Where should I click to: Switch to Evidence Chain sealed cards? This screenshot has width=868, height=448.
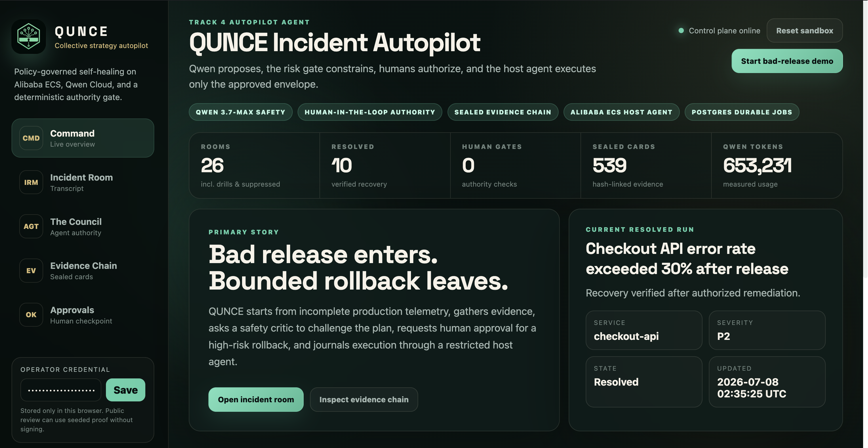point(83,271)
